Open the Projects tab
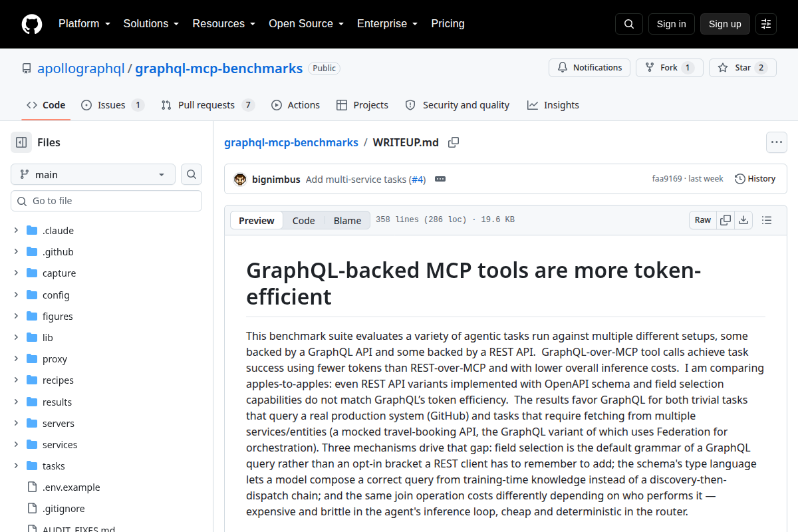Image resolution: width=798 pixels, height=532 pixels. 362,105
